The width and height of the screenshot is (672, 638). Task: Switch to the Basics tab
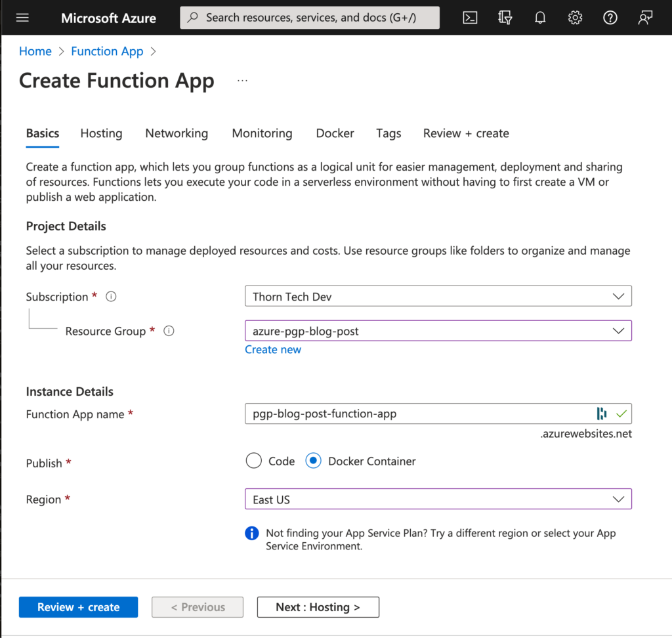click(43, 133)
